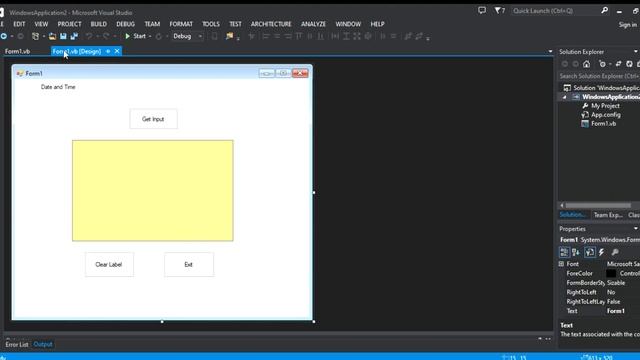Click the Quick Launch magnifier icon
Screen dimensions: 640x360
click(x=604, y=10)
